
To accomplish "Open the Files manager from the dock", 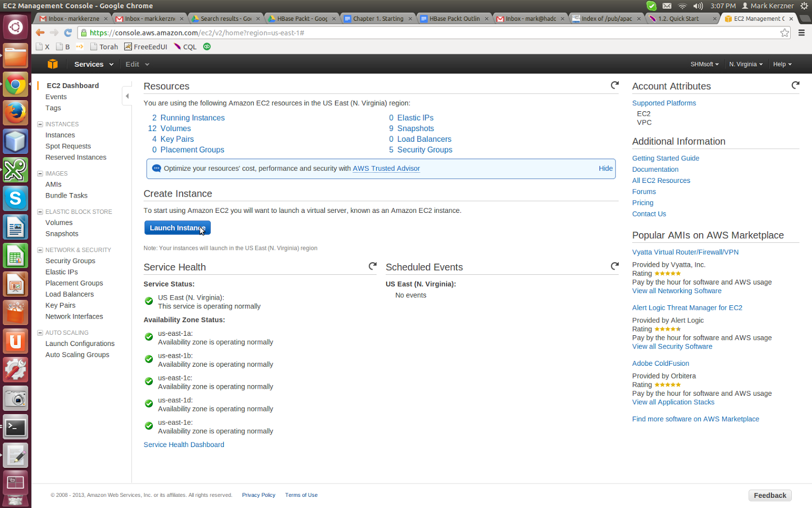I will [x=15, y=55].
